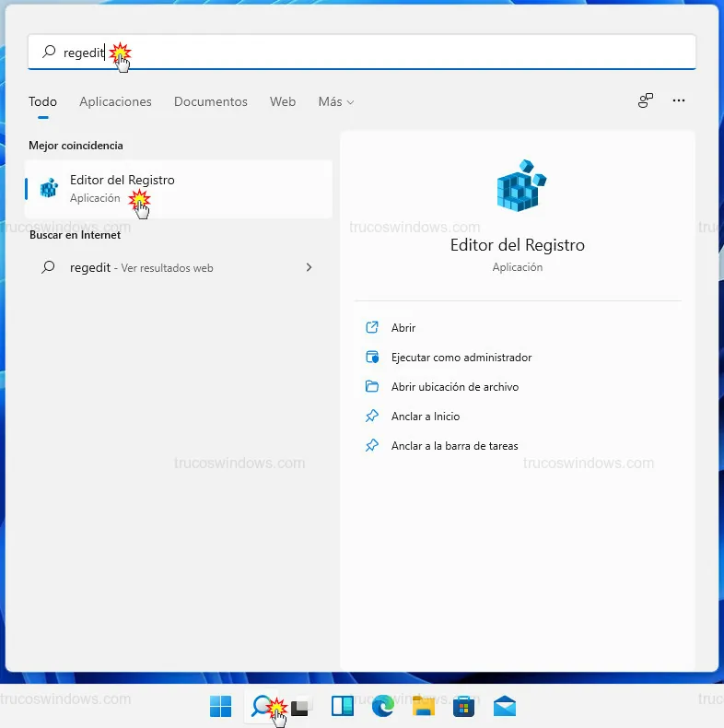724x728 pixels.
Task: Expand regedit web results arrow
Action: coord(309,267)
